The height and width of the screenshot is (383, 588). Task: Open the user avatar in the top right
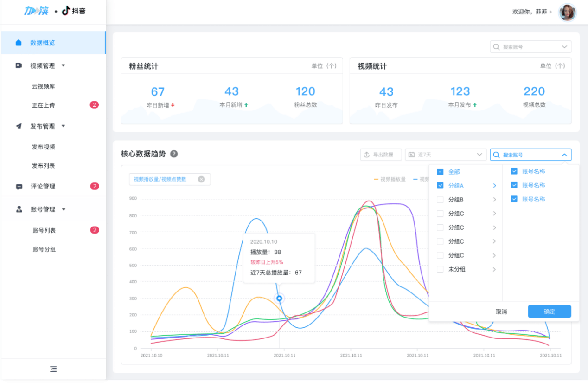(567, 12)
